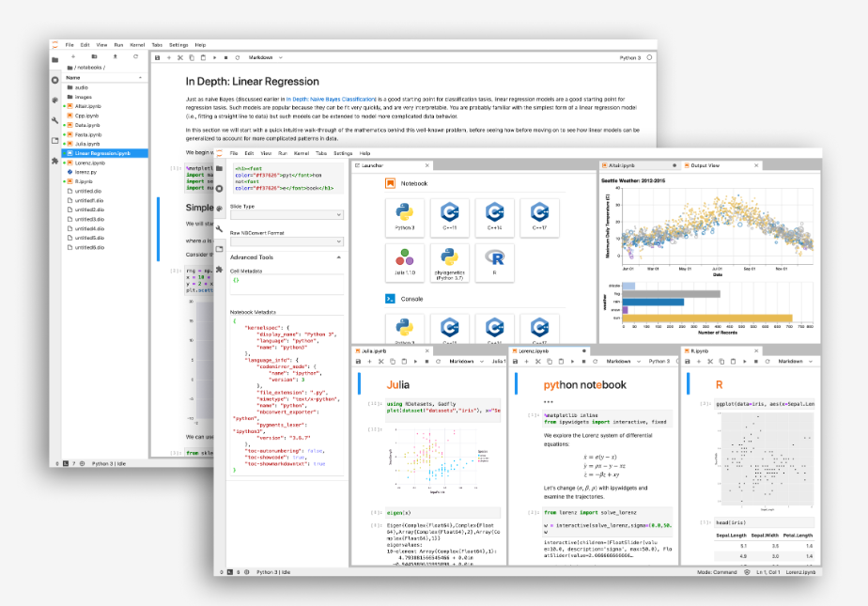The image size is (868, 606).
Task: Open Cell Tools wrench icon in back window sidebar
Action: coord(54,120)
